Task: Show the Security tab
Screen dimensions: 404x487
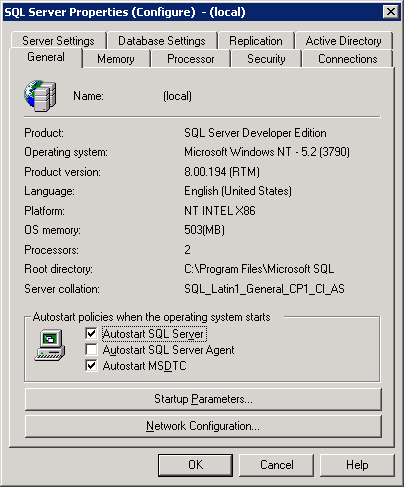Action: 266,59
